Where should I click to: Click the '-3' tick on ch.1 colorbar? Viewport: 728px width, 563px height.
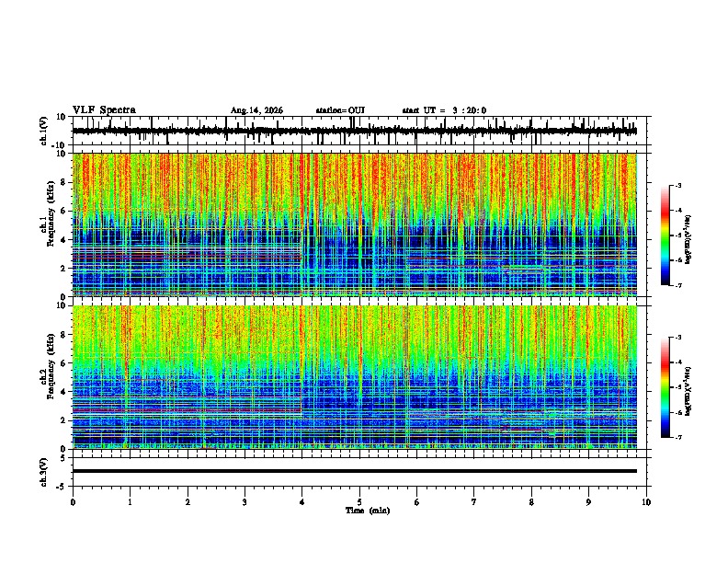coord(677,185)
